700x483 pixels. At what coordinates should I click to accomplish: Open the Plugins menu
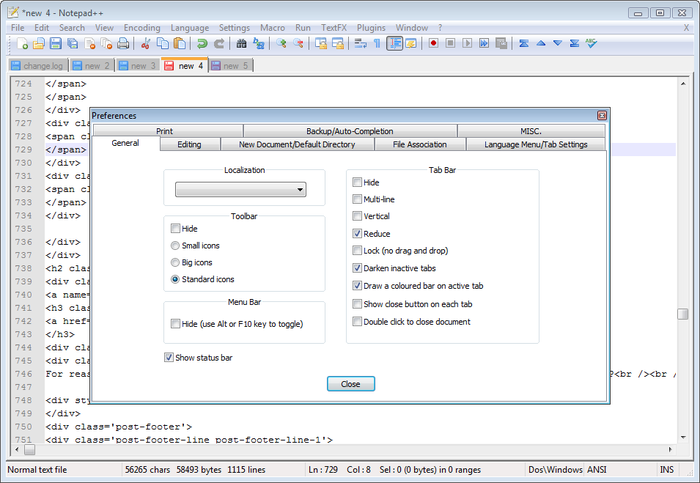coord(371,28)
